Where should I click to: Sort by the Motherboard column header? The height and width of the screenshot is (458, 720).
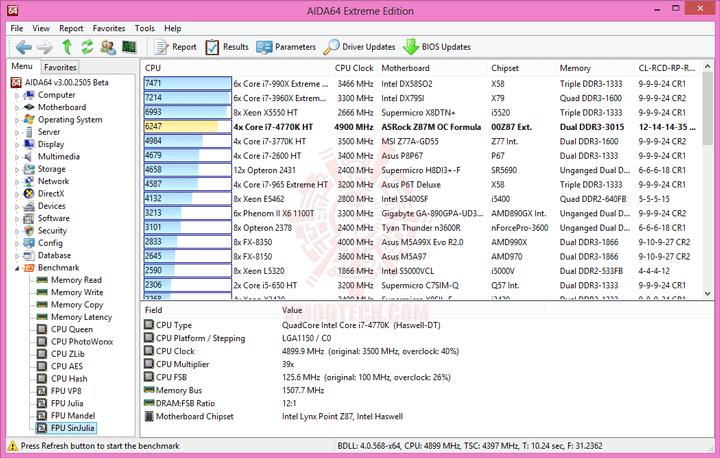click(432, 68)
